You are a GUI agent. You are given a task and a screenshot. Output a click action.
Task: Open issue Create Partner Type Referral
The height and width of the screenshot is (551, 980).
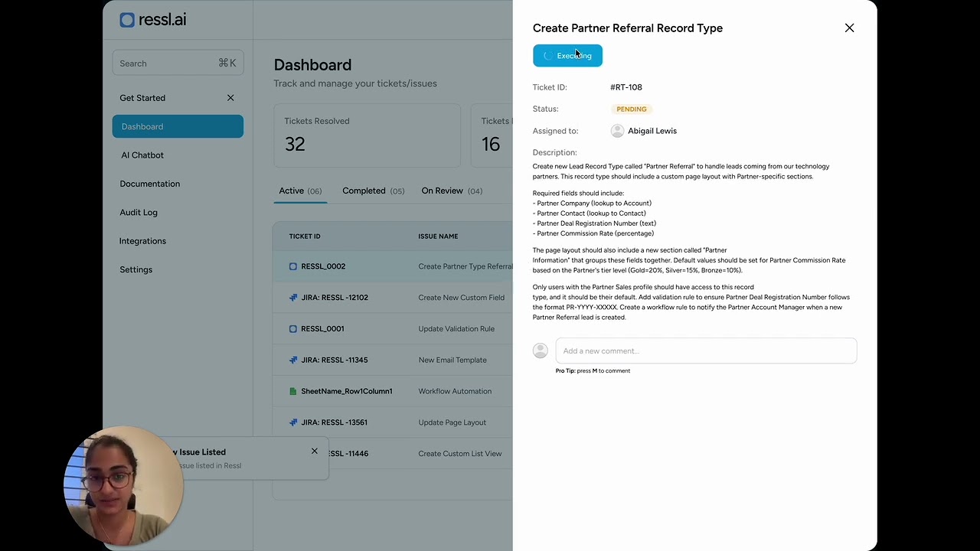coord(465,266)
